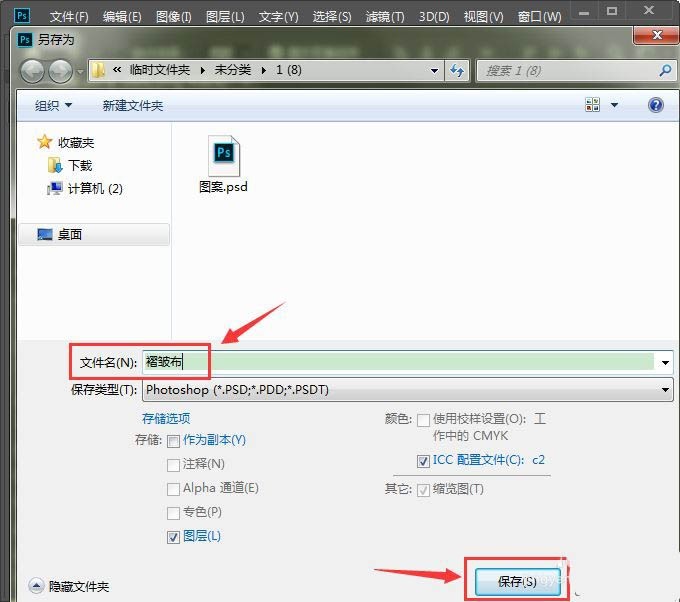Expand the breadcrumb arrow after 未分类
Screen dimensions: 680x602
[264, 71]
